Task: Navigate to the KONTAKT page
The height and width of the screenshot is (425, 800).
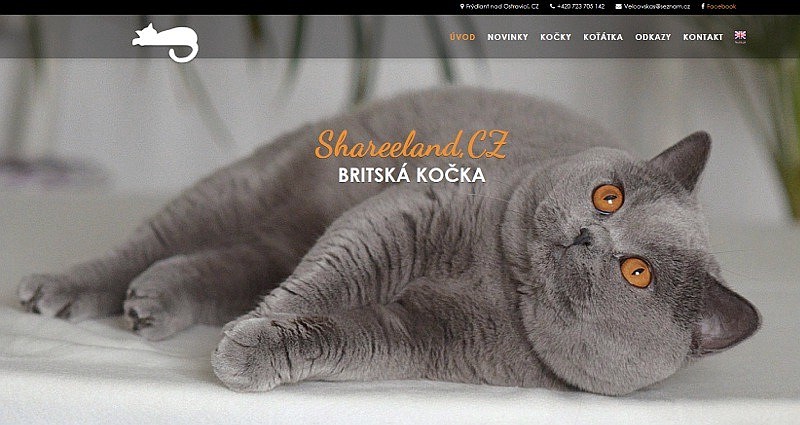Action: coord(703,37)
